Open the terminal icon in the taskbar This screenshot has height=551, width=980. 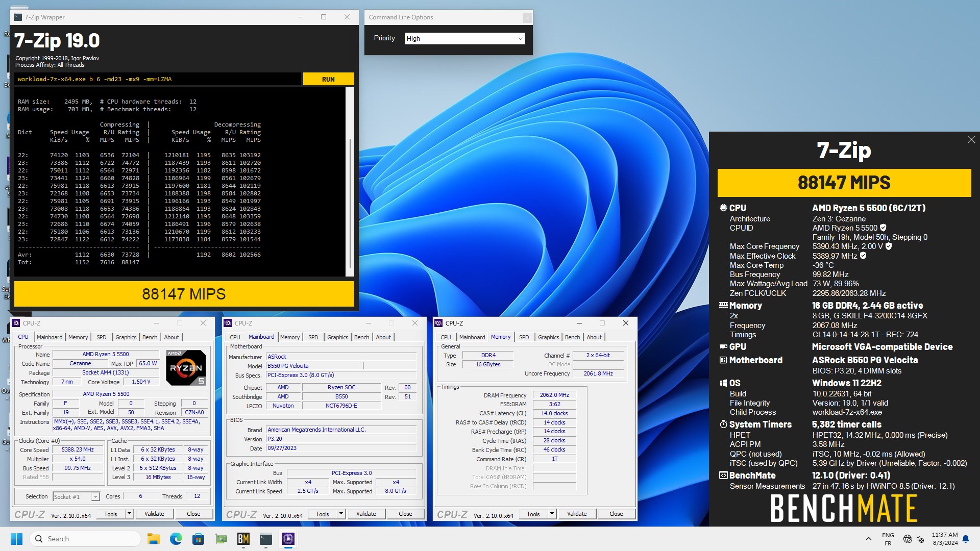266,539
